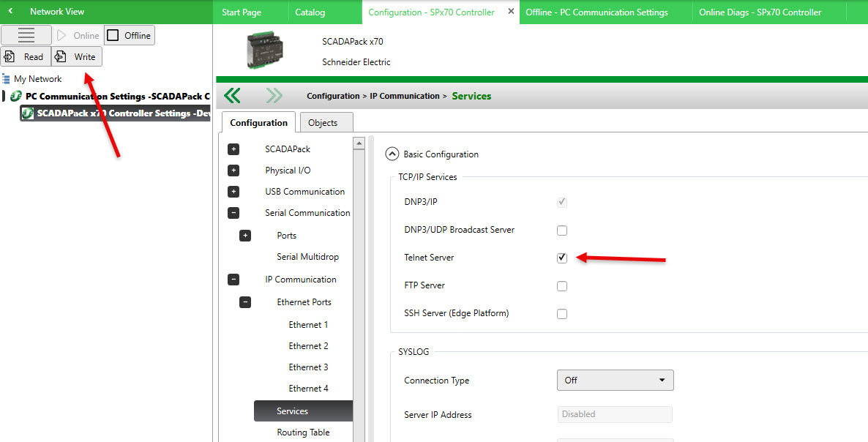Select USB Communication tree item
868x442 pixels.
click(305, 192)
